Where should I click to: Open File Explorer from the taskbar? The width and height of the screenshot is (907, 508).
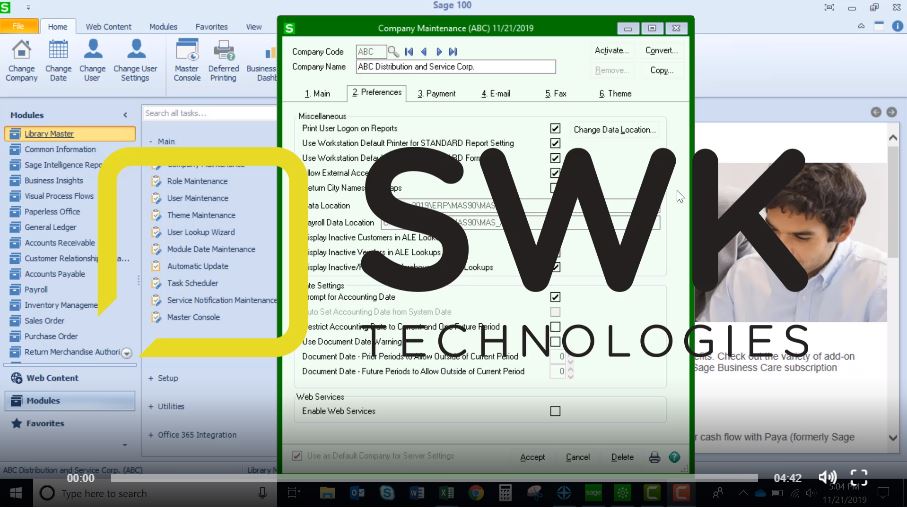click(327, 493)
